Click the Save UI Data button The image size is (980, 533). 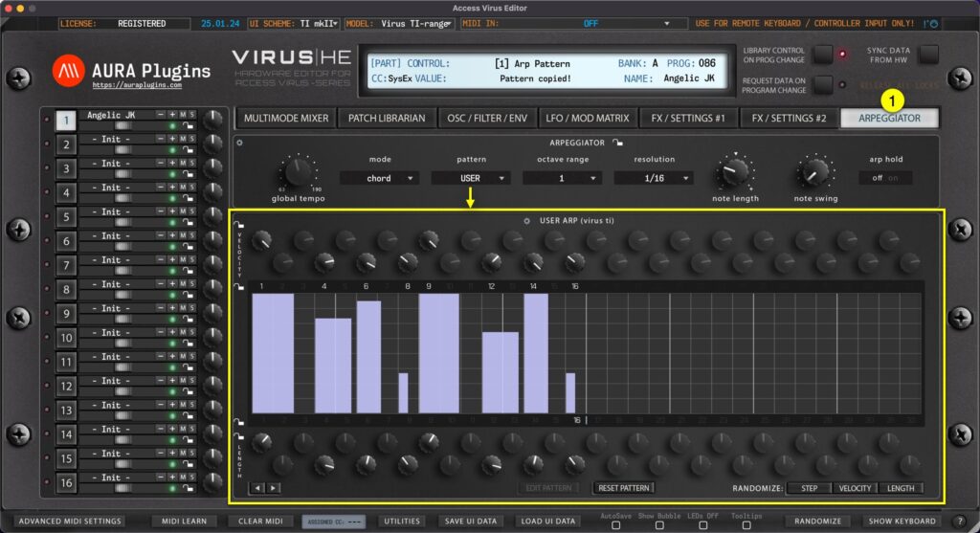pyautogui.click(x=471, y=522)
